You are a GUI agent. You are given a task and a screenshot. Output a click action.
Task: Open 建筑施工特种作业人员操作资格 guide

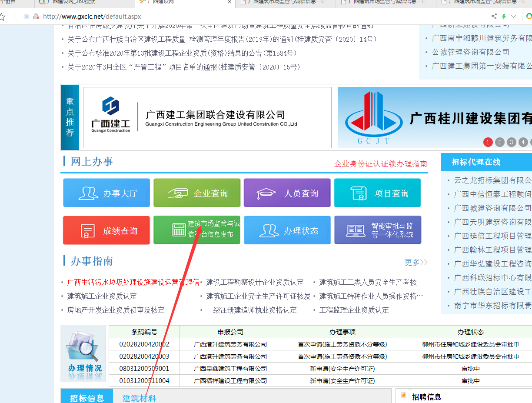[x=371, y=296]
